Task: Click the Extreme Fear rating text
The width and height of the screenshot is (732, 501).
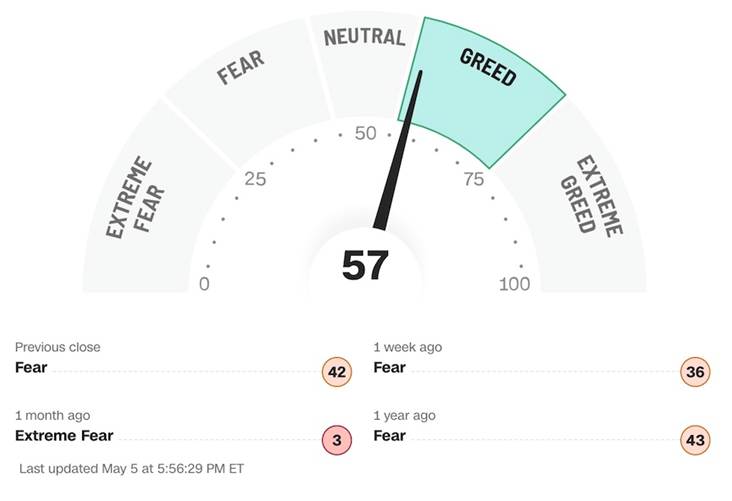Action: click(x=64, y=435)
